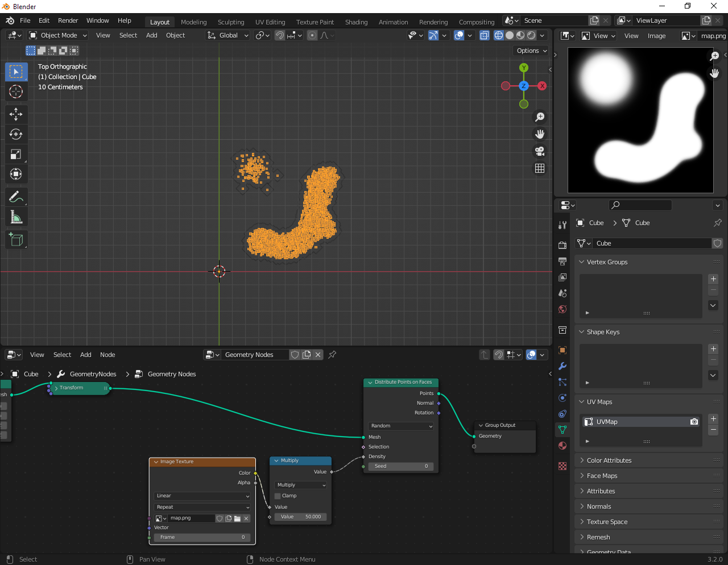Select the Rotate tool
Image resolution: width=728 pixels, height=565 pixels.
point(16,134)
